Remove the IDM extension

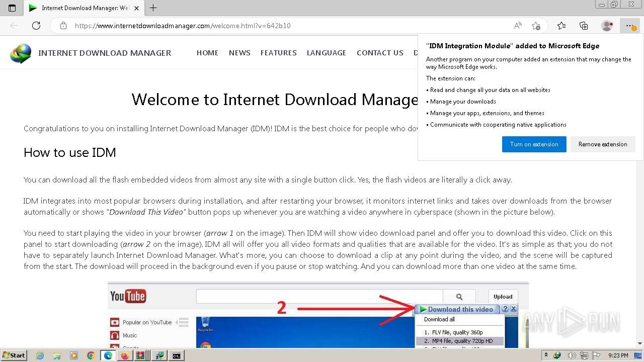tap(603, 144)
